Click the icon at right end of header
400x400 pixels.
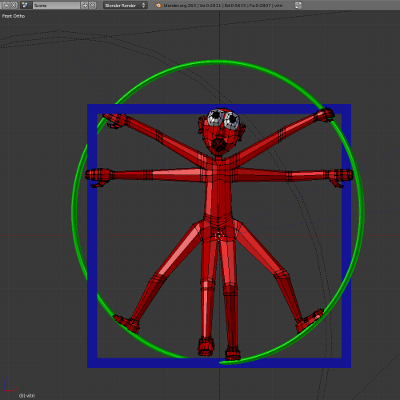(x=298, y=5)
